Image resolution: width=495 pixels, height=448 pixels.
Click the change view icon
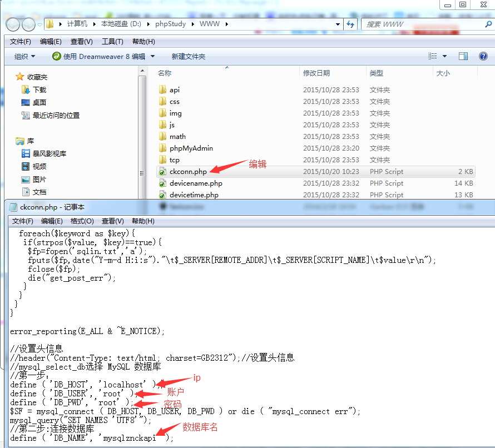433,56
